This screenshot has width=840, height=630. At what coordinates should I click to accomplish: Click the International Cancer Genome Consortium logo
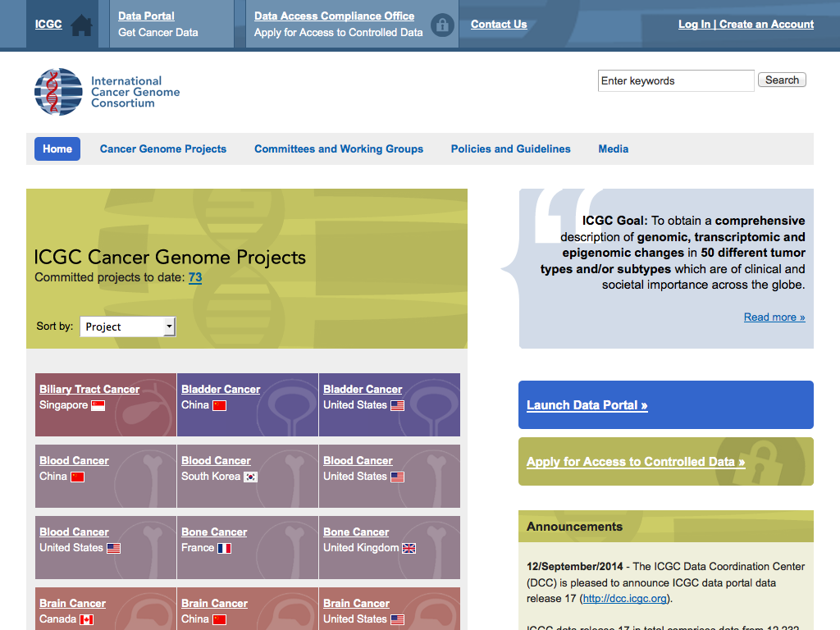point(107,92)
